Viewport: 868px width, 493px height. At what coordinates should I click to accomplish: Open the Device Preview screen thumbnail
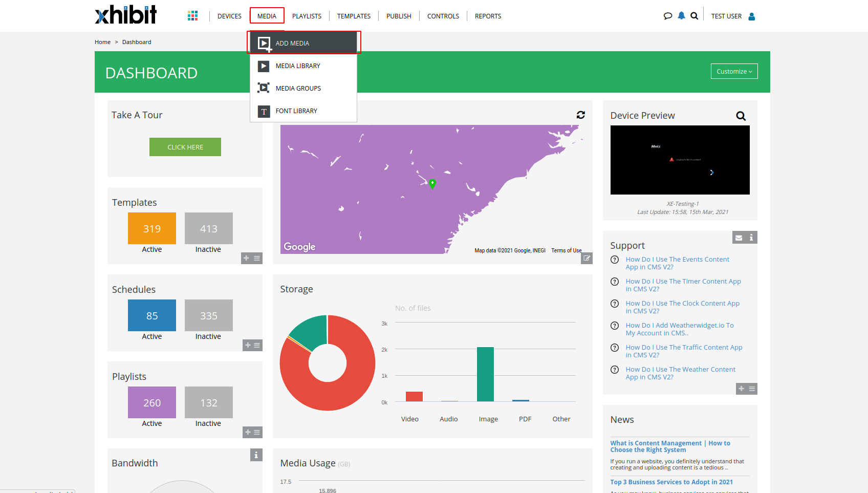pyautogui.click(x=680, y=160)
